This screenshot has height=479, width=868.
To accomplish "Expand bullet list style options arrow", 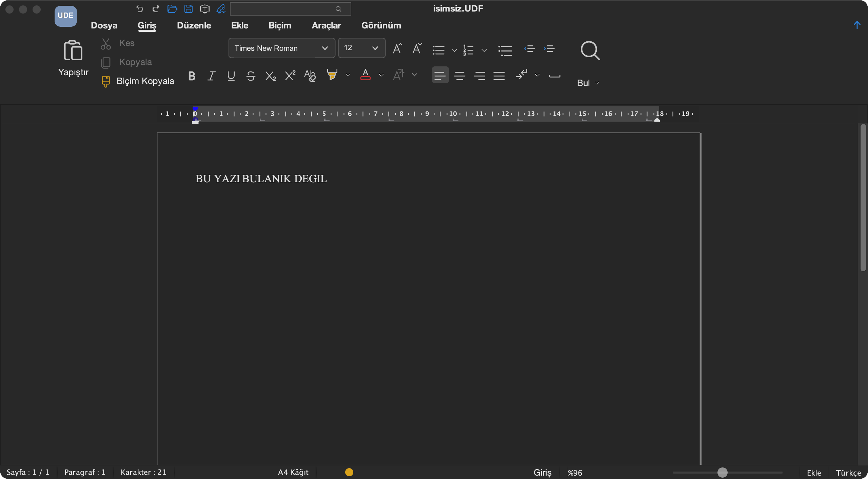I will point(454,50).
